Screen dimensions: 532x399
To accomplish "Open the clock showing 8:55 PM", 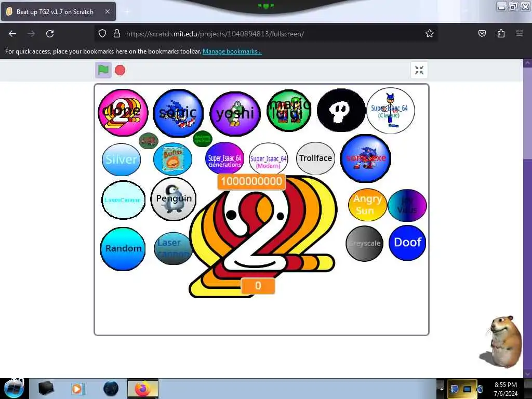I will point(506,389).
